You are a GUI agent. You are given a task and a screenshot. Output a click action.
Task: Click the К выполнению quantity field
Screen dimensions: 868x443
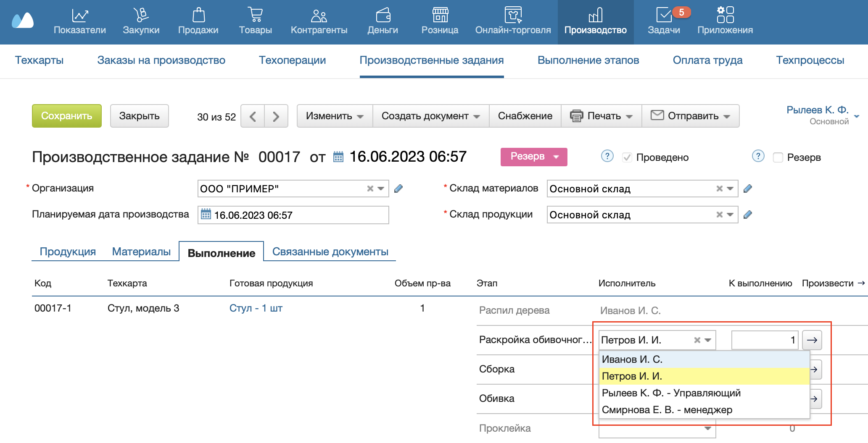[x=765, y=340]
